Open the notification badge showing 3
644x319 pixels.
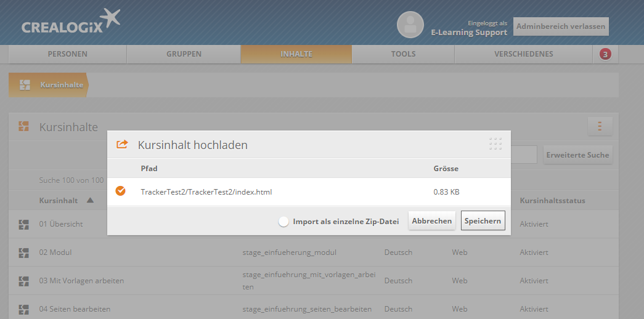[x=605, y=54]
